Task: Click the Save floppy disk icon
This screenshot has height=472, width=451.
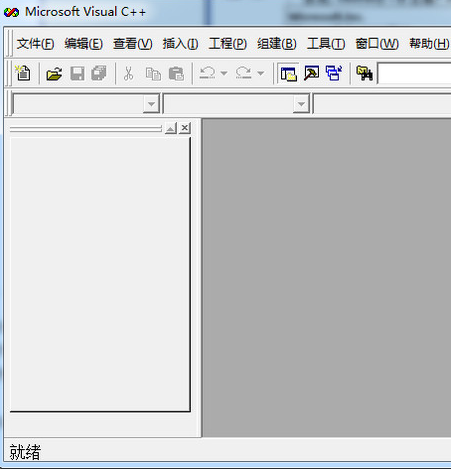Action: pos(77,73)
